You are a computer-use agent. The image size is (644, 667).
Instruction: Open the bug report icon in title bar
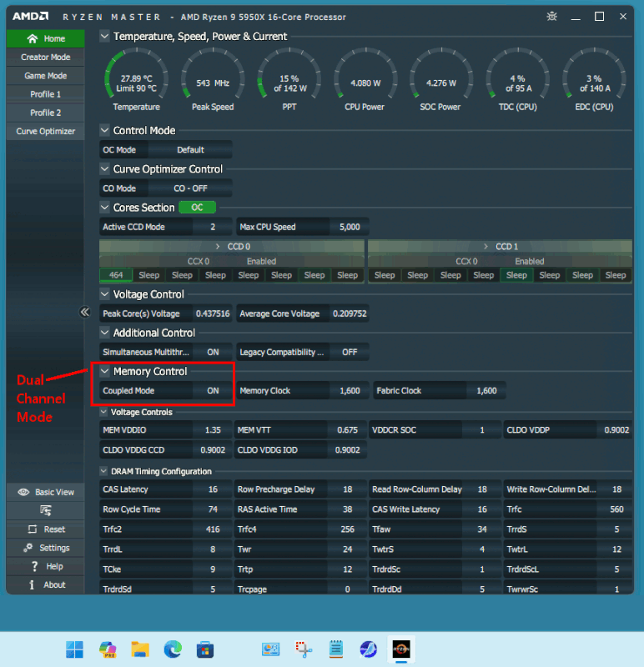pos(552,17)
